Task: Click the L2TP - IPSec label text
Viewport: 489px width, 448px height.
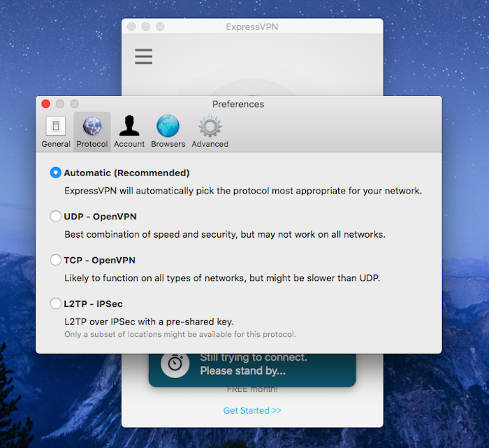Action: click(x=93, y=304)
